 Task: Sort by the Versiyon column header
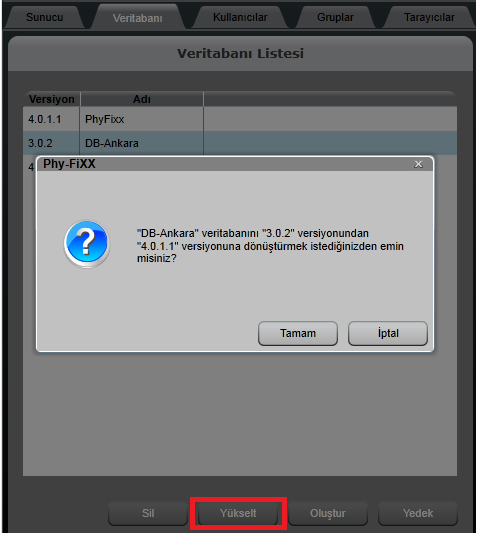pos(52,99)
